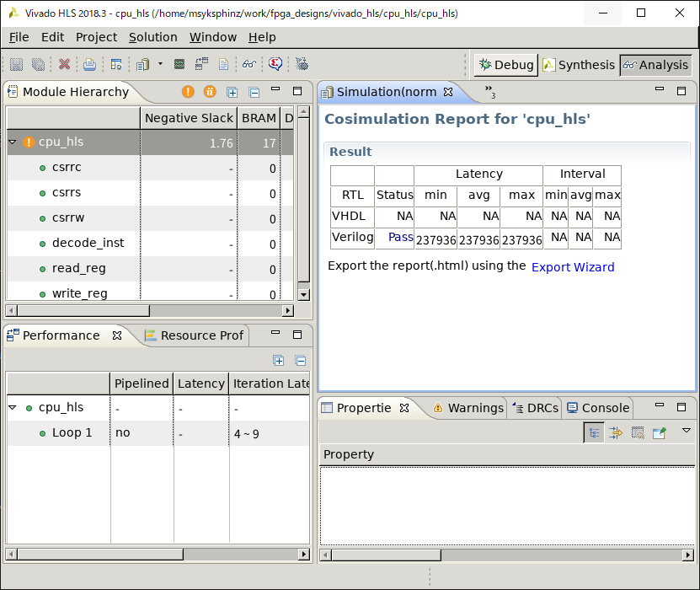Click the Negative Slack column header
Viewport: 700px width, 590px height.
tap(189, 118)
